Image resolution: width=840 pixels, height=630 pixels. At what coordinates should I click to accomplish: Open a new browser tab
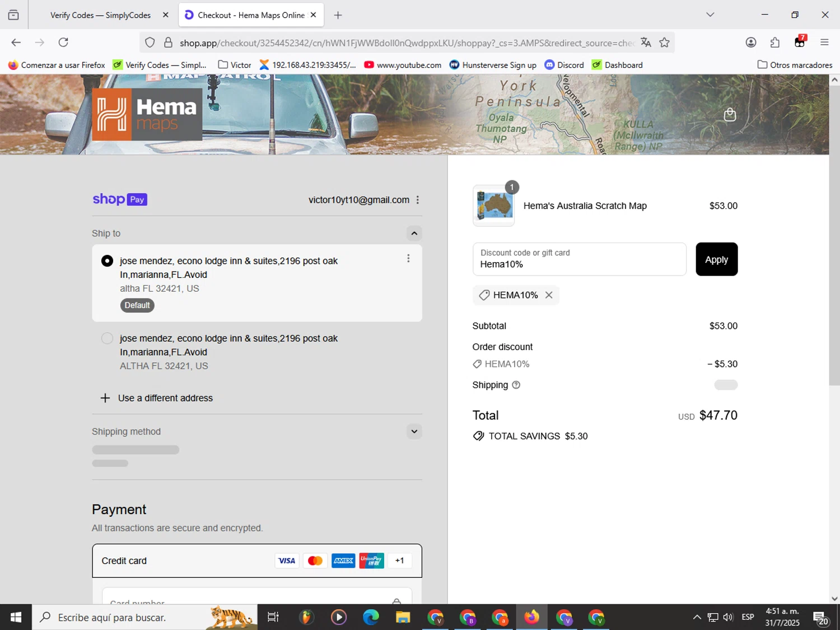point(338,15)
